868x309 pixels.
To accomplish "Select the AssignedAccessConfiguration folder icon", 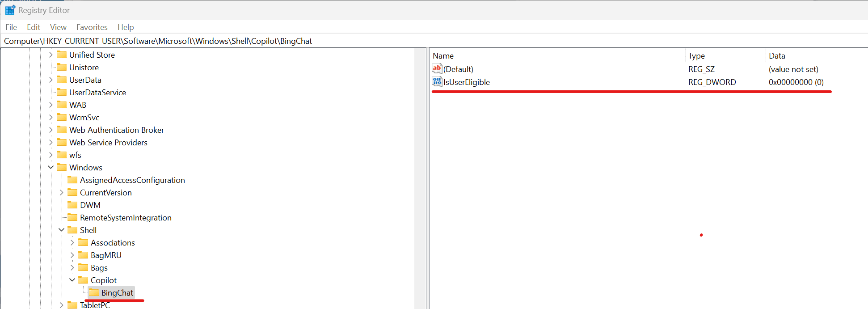I will pyautogui.click(x=72, y=180).
